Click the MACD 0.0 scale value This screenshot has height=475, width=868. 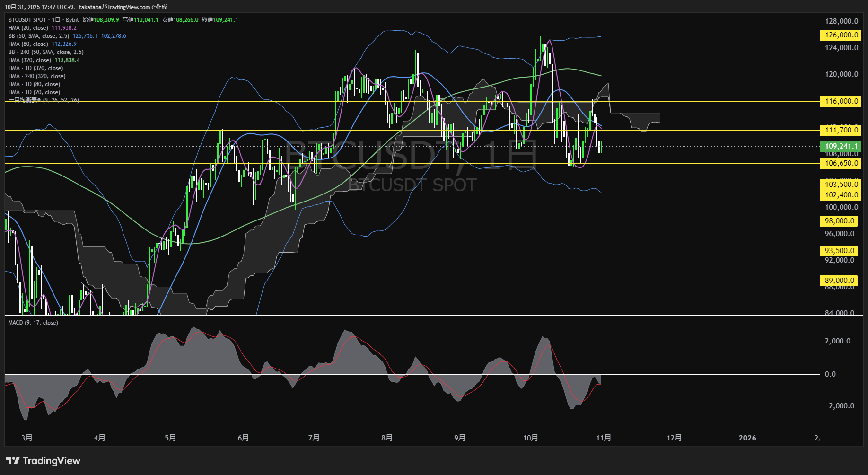[830, 374]
